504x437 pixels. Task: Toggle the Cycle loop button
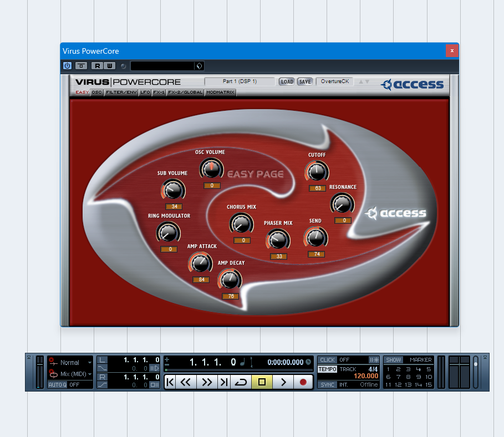(241, 382)
